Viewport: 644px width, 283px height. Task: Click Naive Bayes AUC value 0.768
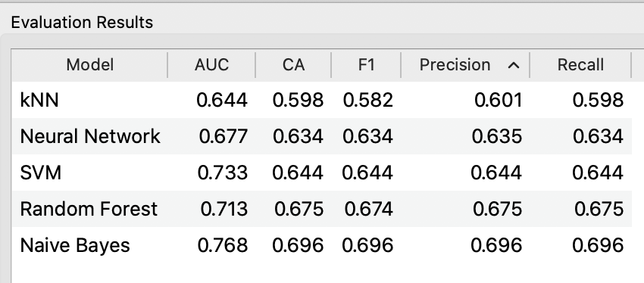pos(223,245)
